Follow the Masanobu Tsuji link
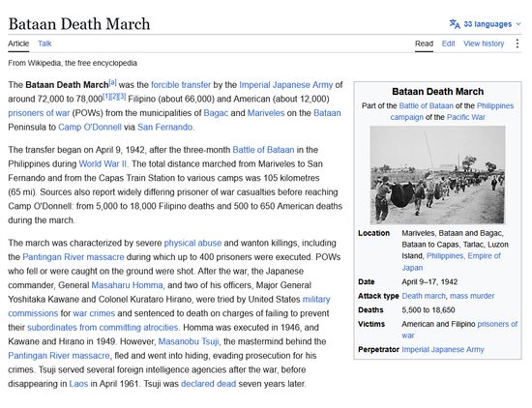Image resolution: width=532 pixels, height=408 pixels. (189, 341)
